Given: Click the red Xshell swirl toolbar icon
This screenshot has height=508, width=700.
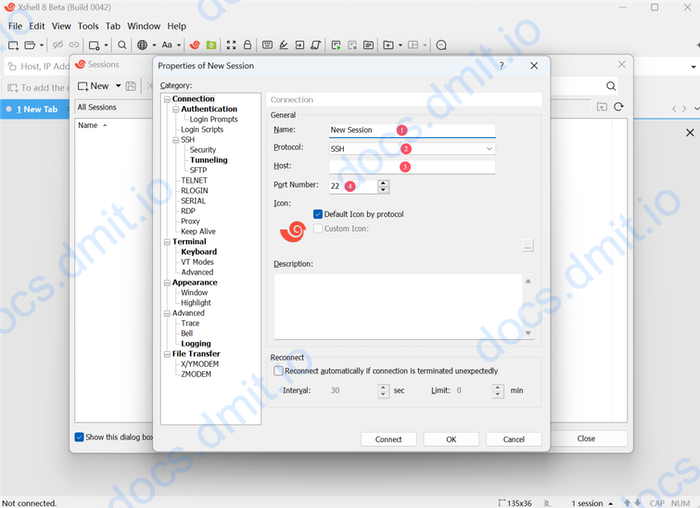Looking at the screenshot, I should 194,45.
